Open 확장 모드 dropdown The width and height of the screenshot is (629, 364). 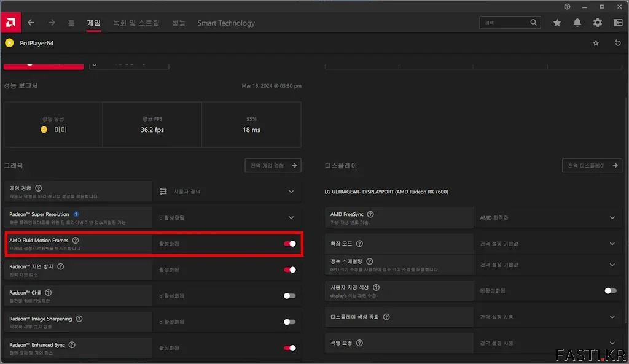tap(547, 244)
